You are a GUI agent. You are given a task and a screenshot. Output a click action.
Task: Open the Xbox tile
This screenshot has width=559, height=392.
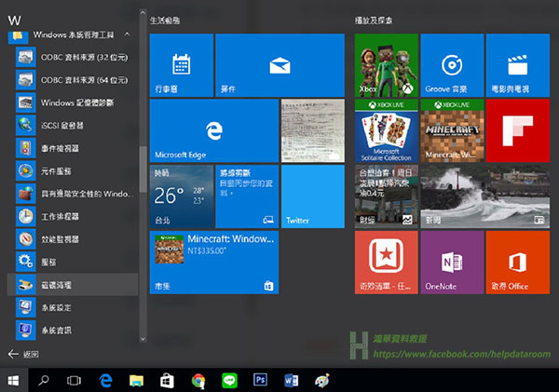pos(386,66)
